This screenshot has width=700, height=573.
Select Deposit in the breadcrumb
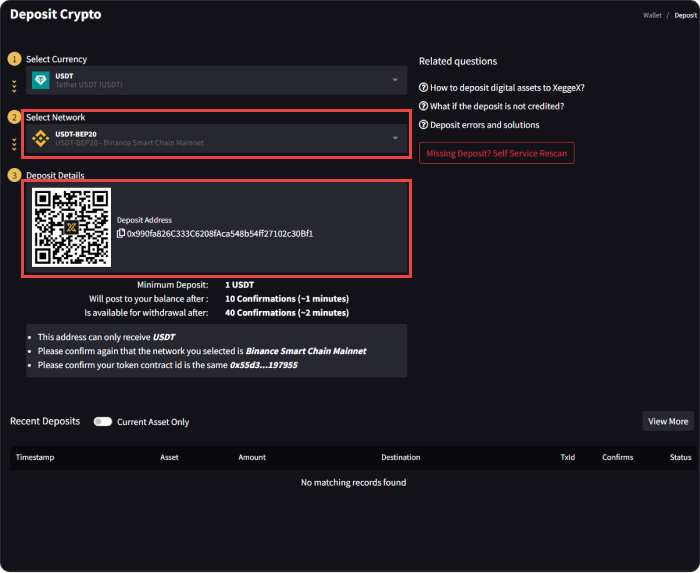point(685,15)
